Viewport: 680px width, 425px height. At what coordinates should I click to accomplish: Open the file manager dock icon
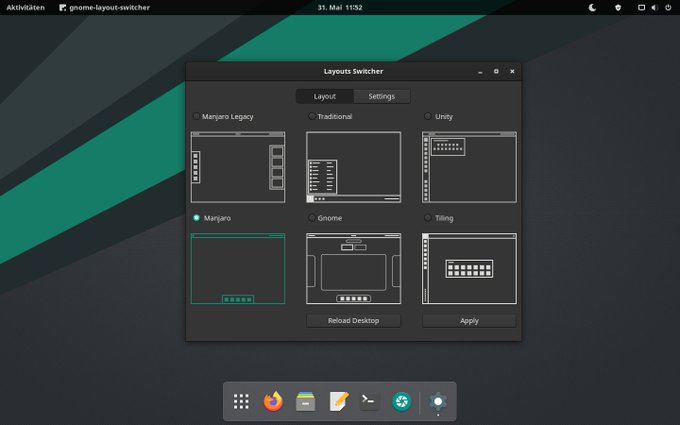(x=306, y=401)
